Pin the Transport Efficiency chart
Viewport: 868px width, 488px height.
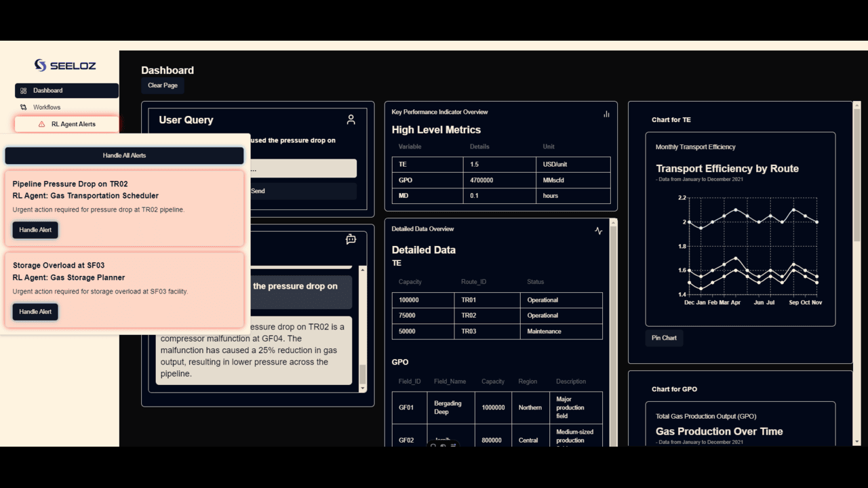pyautogui.click(x=664, y=338)
